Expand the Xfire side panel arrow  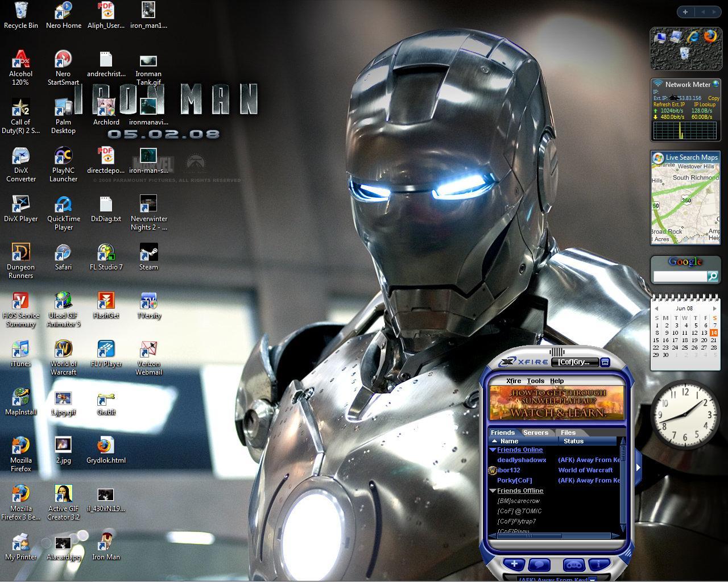[x=638, y=467]
